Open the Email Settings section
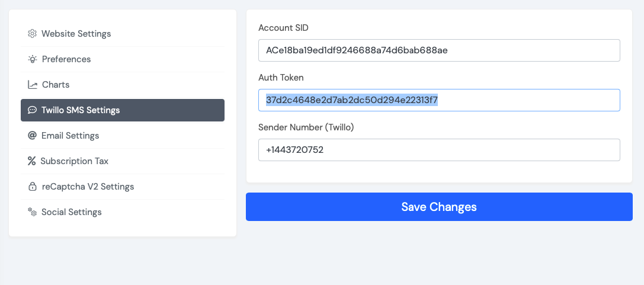Image resolution: width=644 pixels, height=285 pixels. 123,136
